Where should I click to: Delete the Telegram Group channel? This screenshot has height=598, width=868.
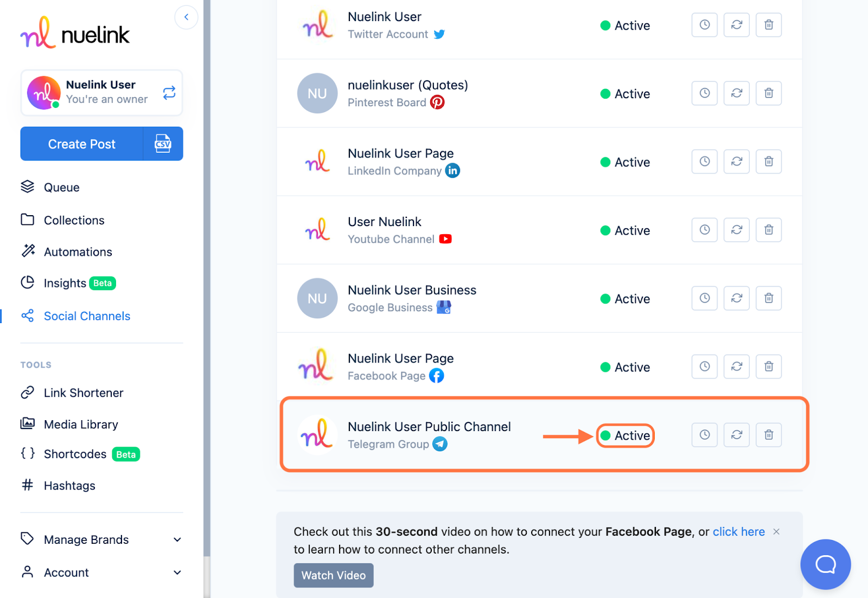point(769,435)
